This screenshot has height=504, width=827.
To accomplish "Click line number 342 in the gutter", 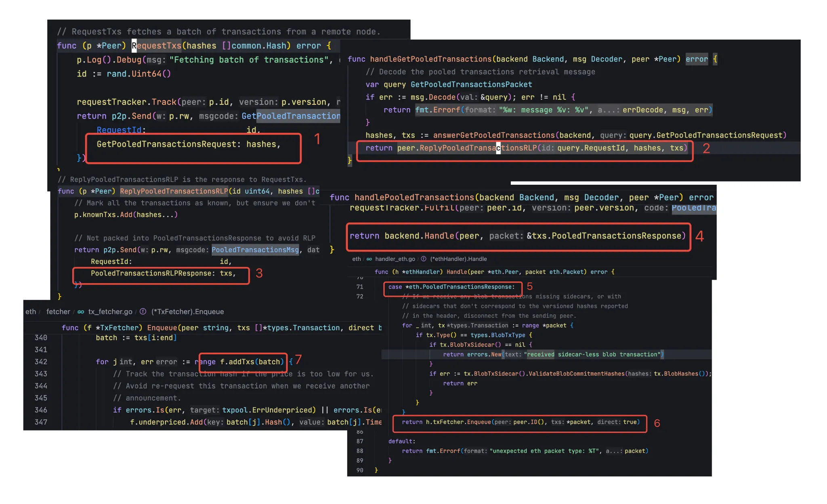I will click(41, 362).
